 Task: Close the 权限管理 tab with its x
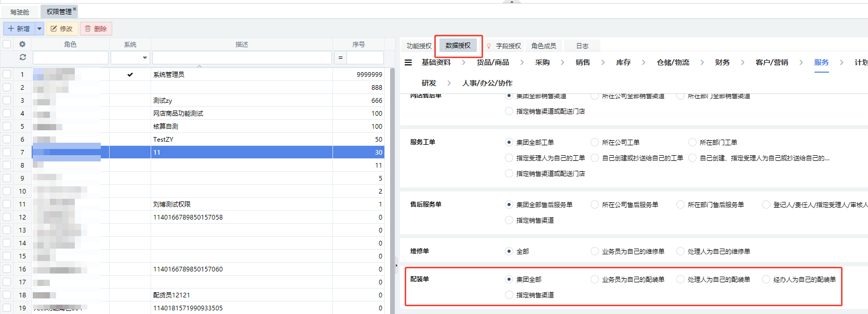(75, 9)
